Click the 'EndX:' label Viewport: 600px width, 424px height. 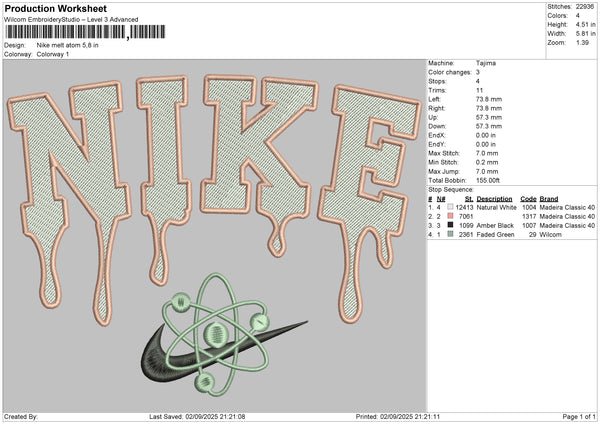tap(437, 135)
